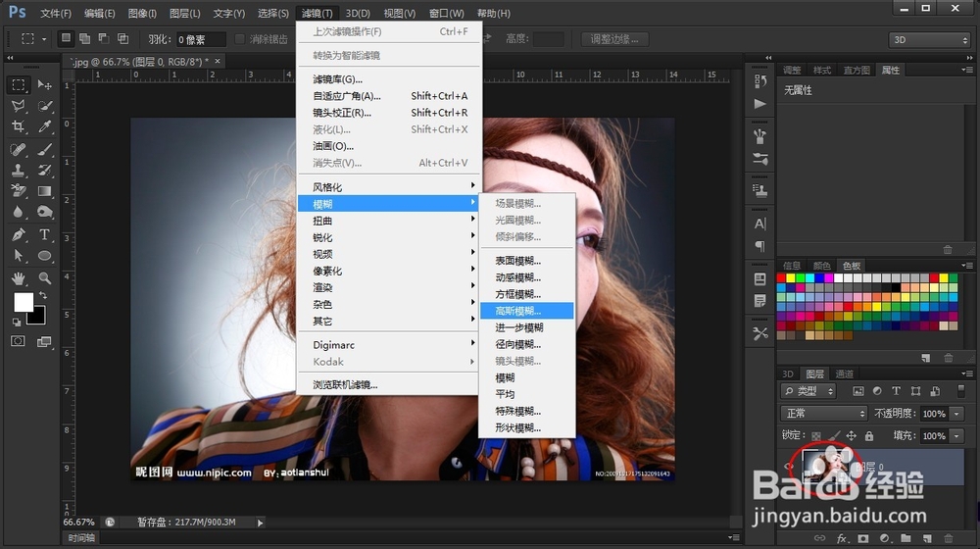
Task: Select the Healing Brush tool
Action: click(18, 149)
